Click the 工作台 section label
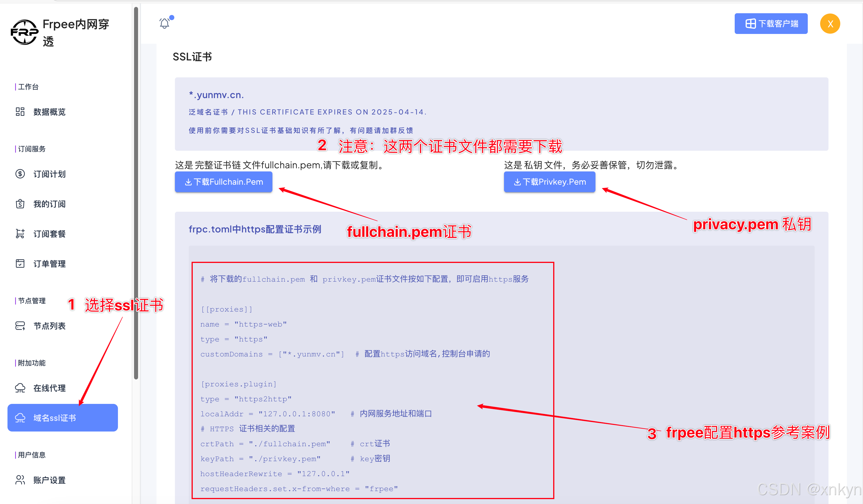The image size is (863, 504). tap(28, 87)
